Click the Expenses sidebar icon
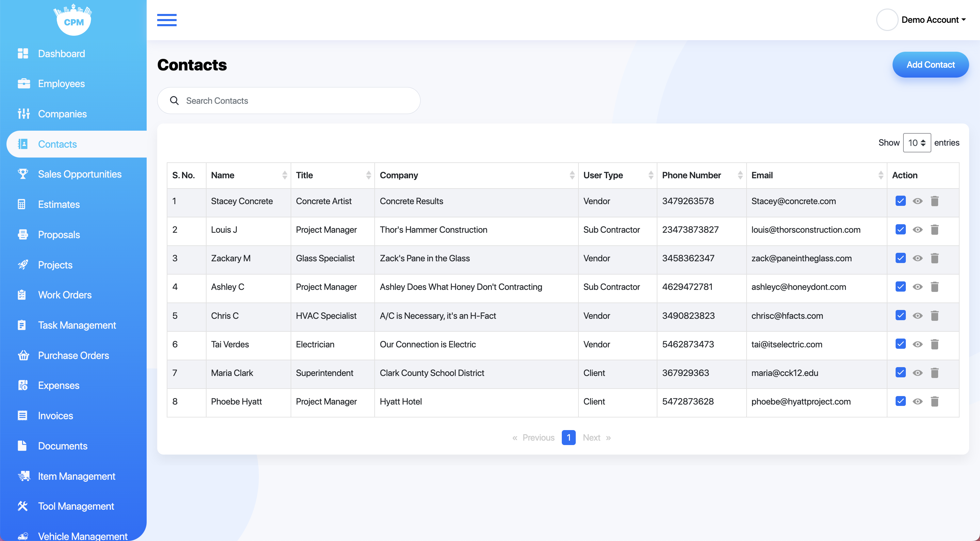The height and width of the screenshot is (541, 980). (23, 386)
